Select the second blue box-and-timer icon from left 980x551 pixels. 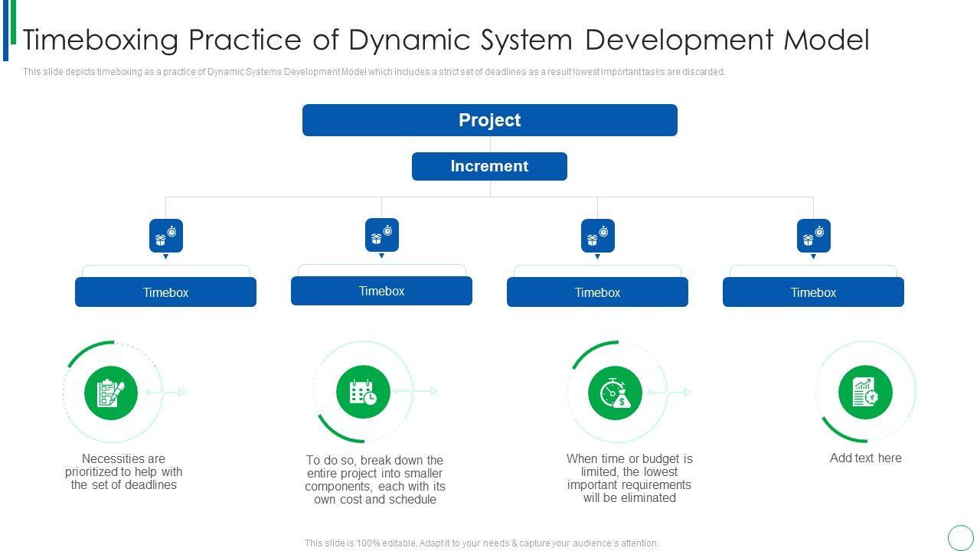click(x=381, y=235)
